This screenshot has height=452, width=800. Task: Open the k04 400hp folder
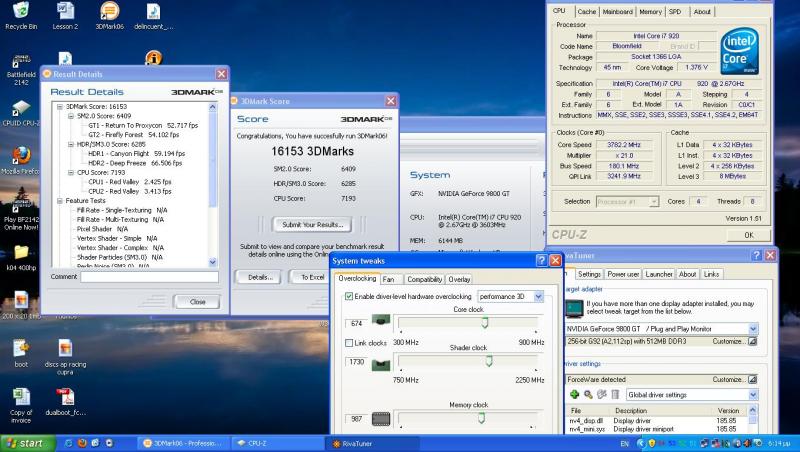click(x=21, y=253)
